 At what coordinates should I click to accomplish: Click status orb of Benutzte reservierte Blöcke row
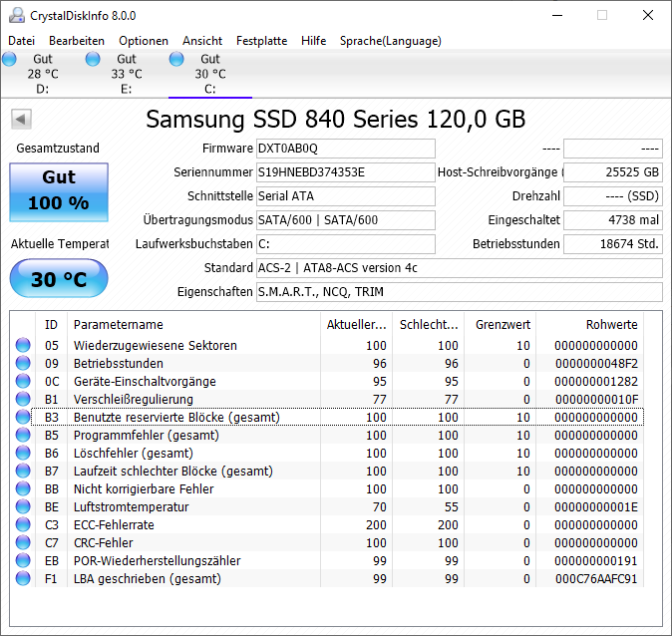tap(23, 417)
